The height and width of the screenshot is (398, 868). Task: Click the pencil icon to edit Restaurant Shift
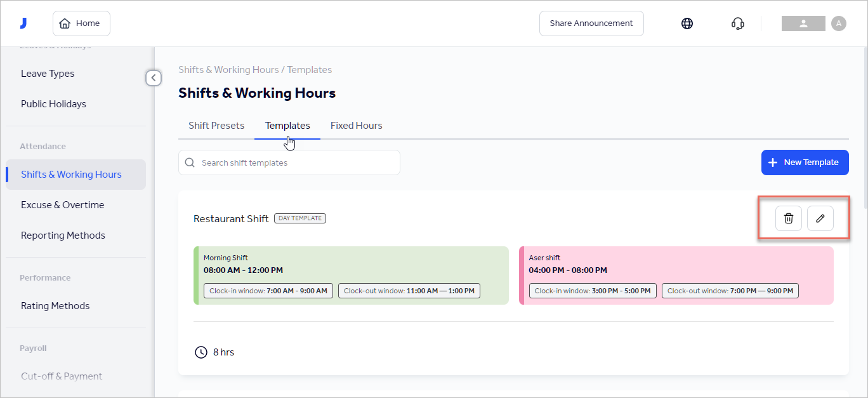820,218
